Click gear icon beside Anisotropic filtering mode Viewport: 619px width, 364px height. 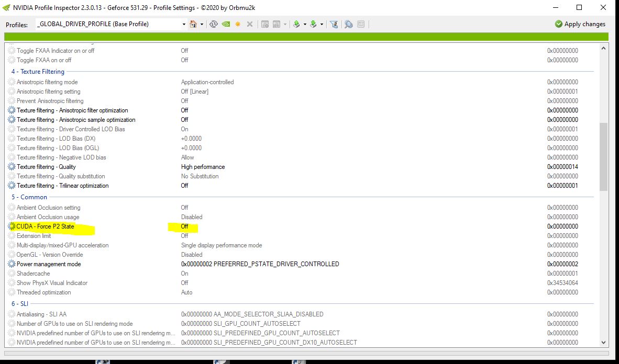click(x=12, y=83)
